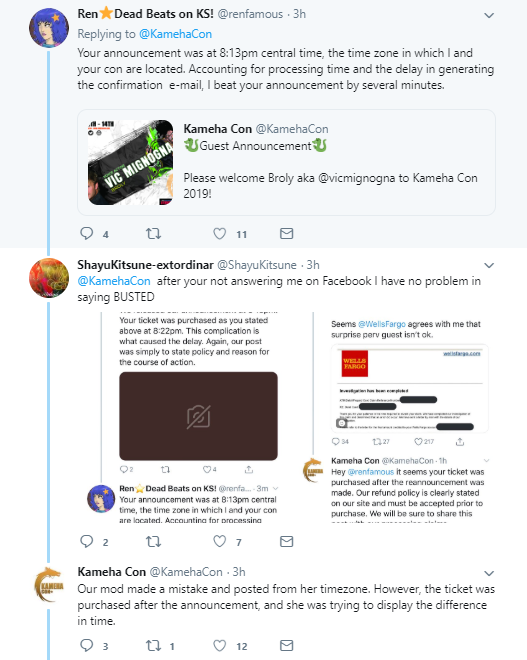The image size is (527, 660).
Task: Retweet ShayuKitsune's BUSTED tweet
Action: click(x=153, y=541)
